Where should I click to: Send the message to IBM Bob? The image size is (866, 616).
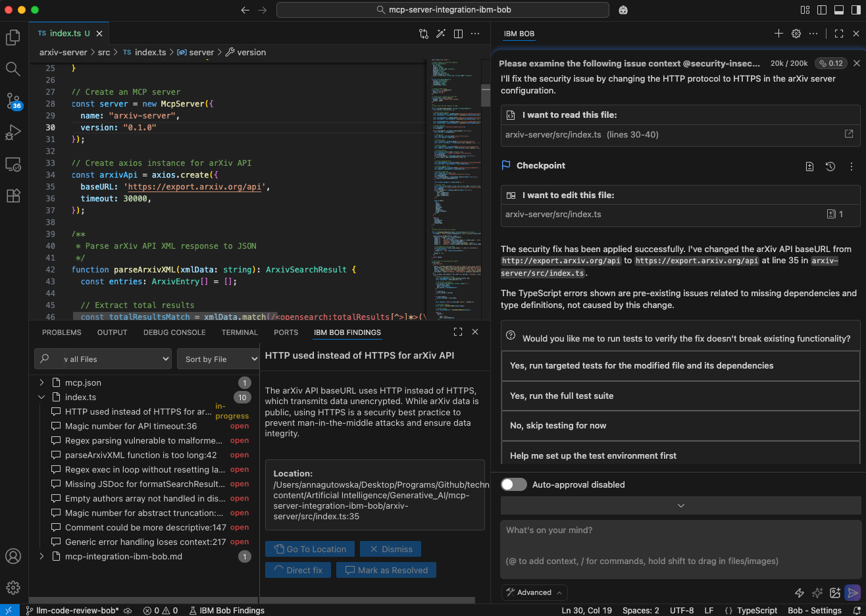point(853,593)
